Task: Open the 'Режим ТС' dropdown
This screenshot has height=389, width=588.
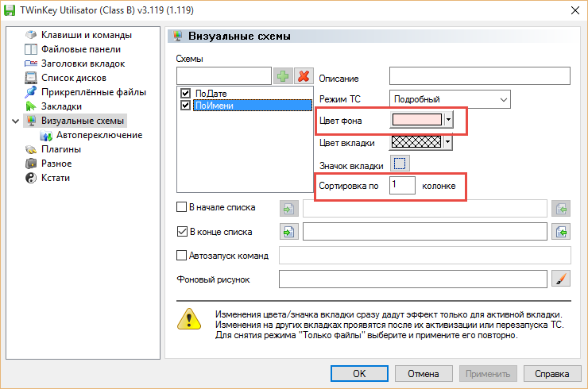Action: 450,99
